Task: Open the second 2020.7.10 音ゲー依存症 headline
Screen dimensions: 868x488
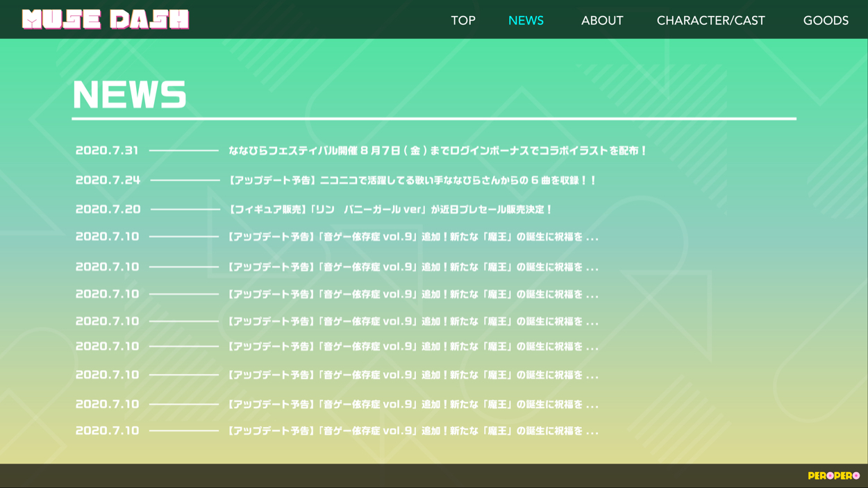Action: 413,267
